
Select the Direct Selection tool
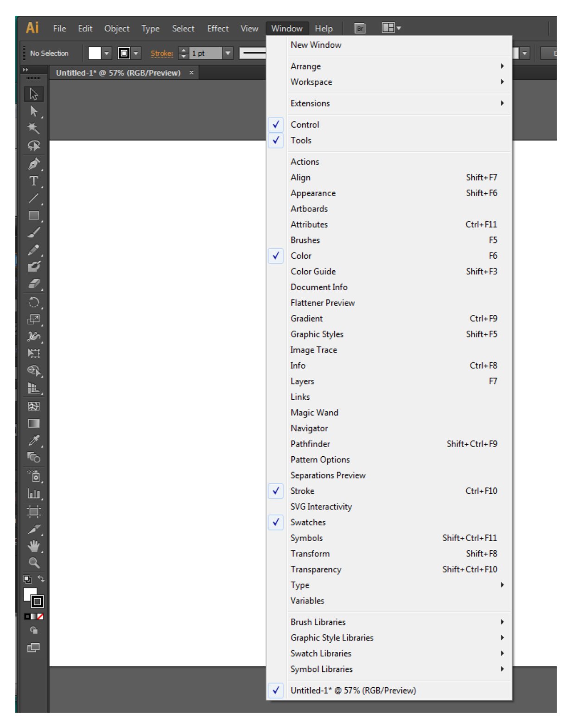click(x=34, y=111)
